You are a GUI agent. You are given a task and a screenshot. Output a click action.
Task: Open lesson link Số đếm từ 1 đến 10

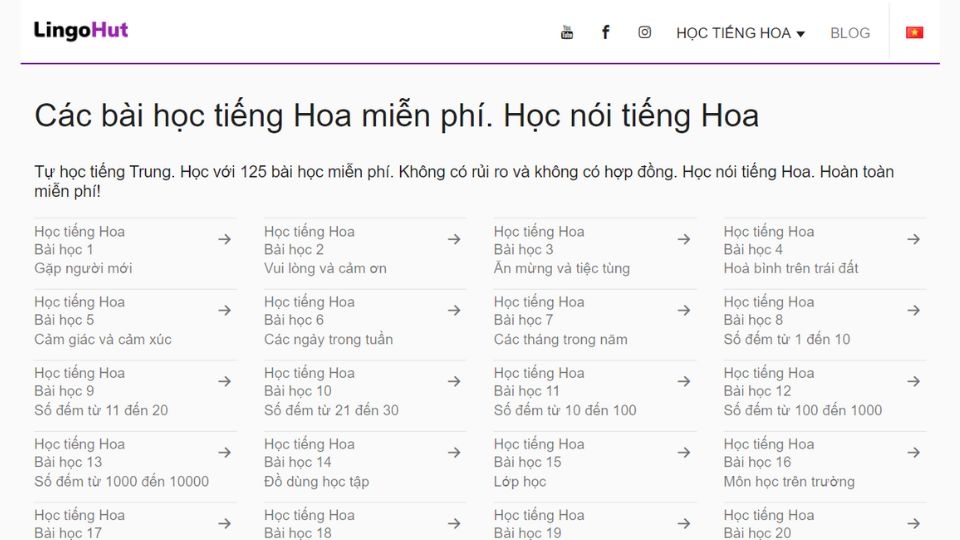point(787,339)
